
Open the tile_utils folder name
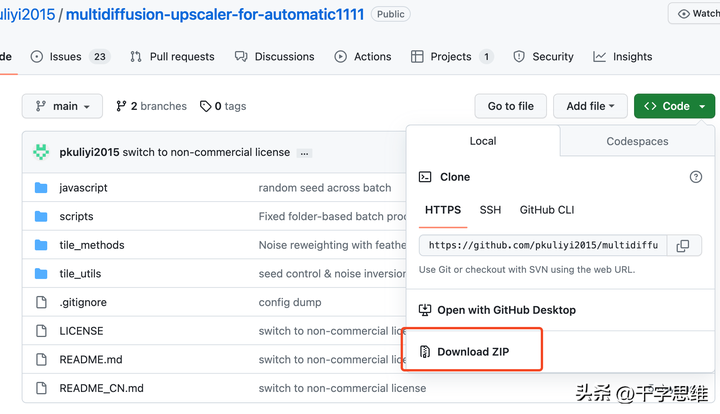[x=80, y=274]
